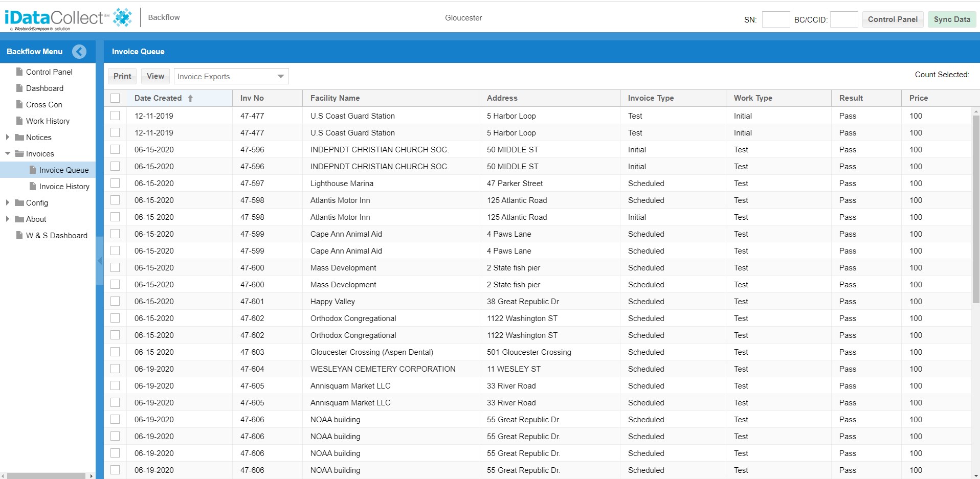Click invoice number 47-604
The width and height of the screenshot is (980, 479).
click(252, 369)
